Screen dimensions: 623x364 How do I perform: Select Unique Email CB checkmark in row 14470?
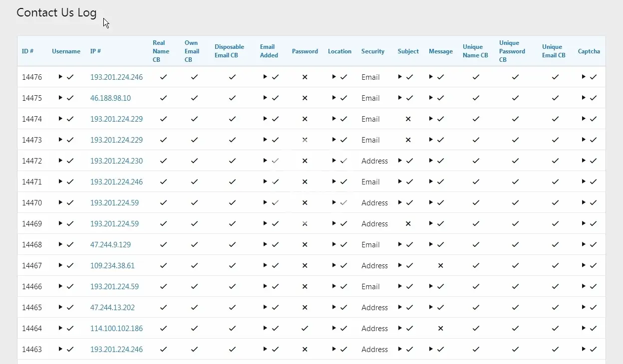click(555, 203)
